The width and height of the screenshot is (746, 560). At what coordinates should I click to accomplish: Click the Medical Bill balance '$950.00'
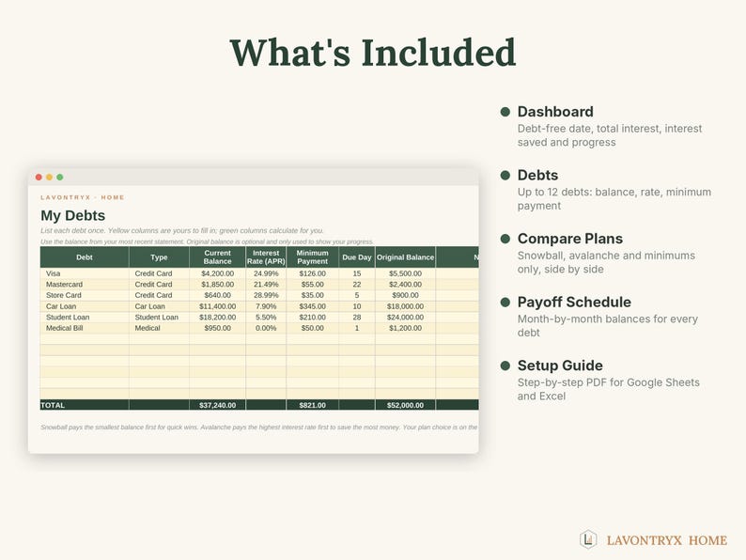click(x=217, y=328)
